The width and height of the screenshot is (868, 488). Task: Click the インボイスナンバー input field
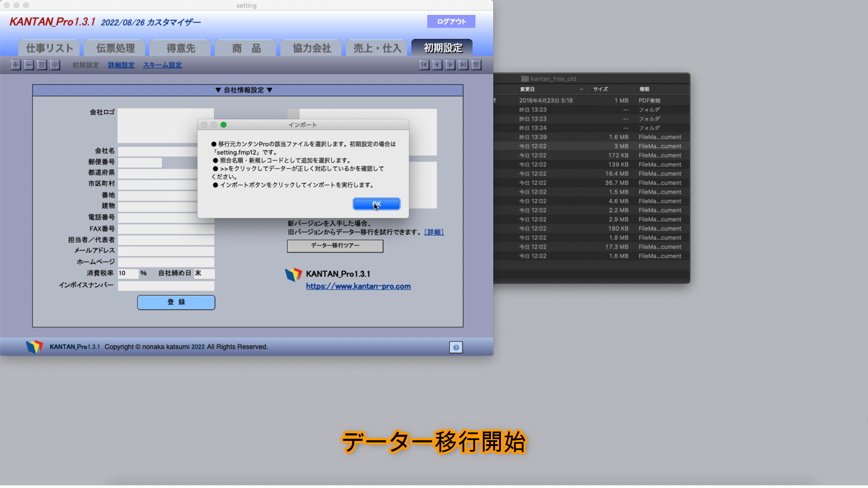pos(166,286)
